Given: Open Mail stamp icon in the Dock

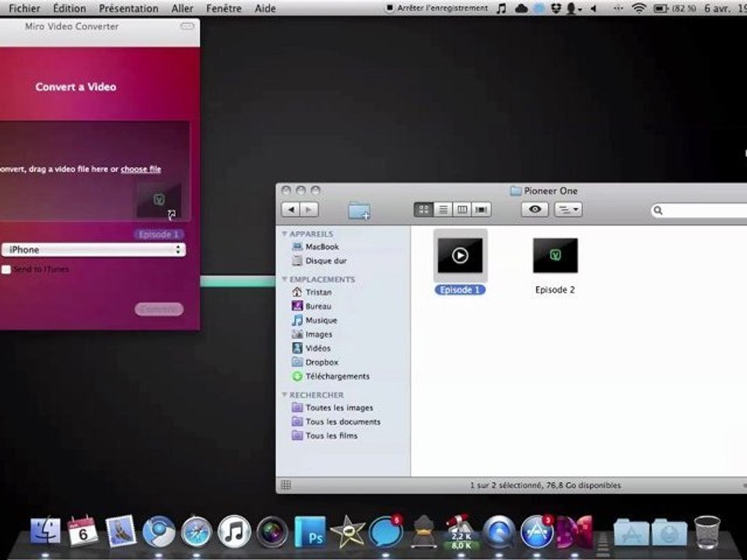Looking at the screenshot, I should coord(121,531).
